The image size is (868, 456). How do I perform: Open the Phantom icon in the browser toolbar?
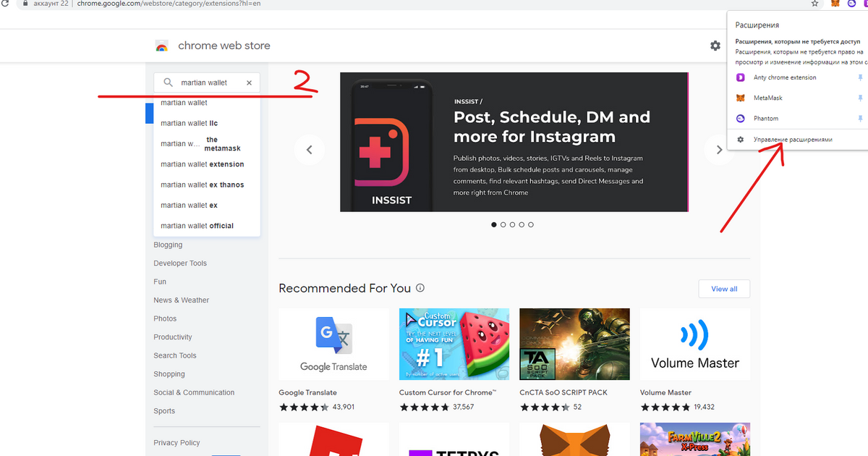click(852, 4)
